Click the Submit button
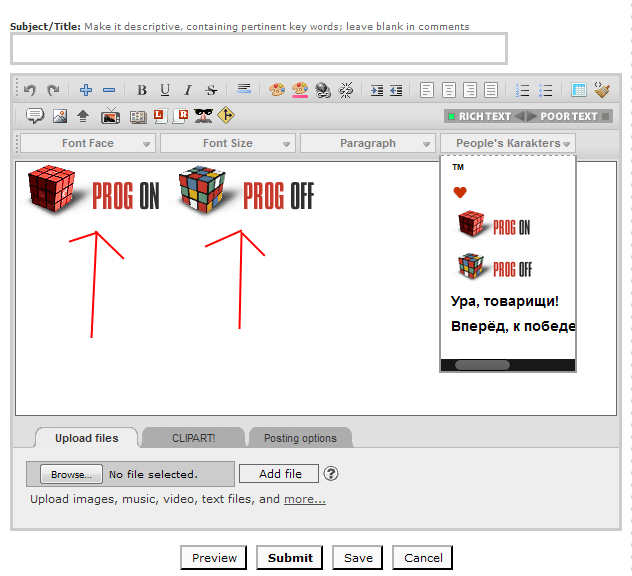This screenshot has height=576, width=632. (290, 558)
